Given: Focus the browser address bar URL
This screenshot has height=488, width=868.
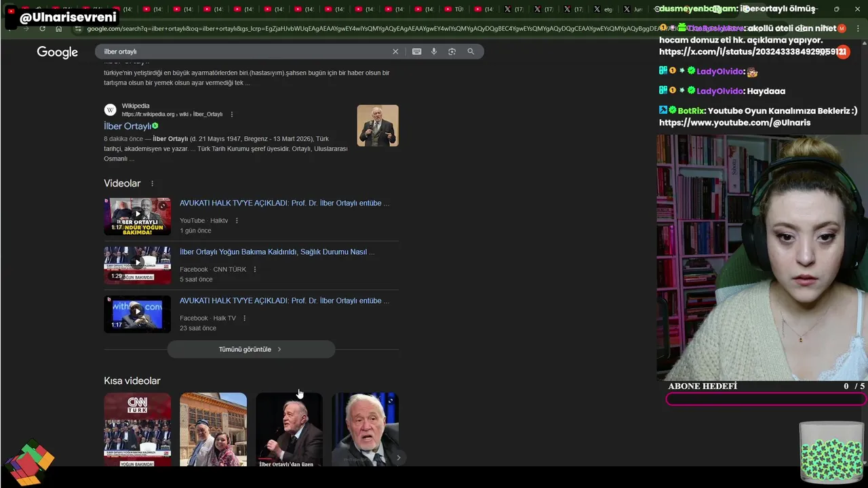Looking at the screenshot, I should (380, 28).
